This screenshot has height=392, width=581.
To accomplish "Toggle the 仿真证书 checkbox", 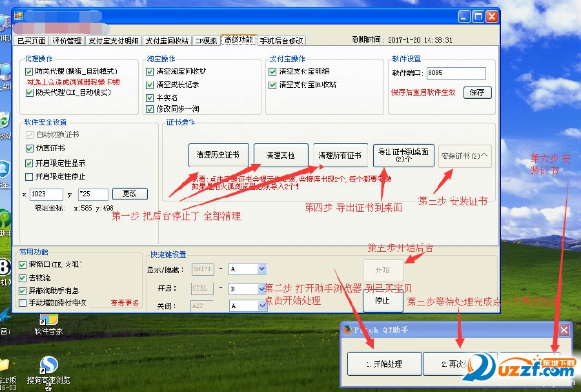I will pyautogui.click(x=29, y=148).
